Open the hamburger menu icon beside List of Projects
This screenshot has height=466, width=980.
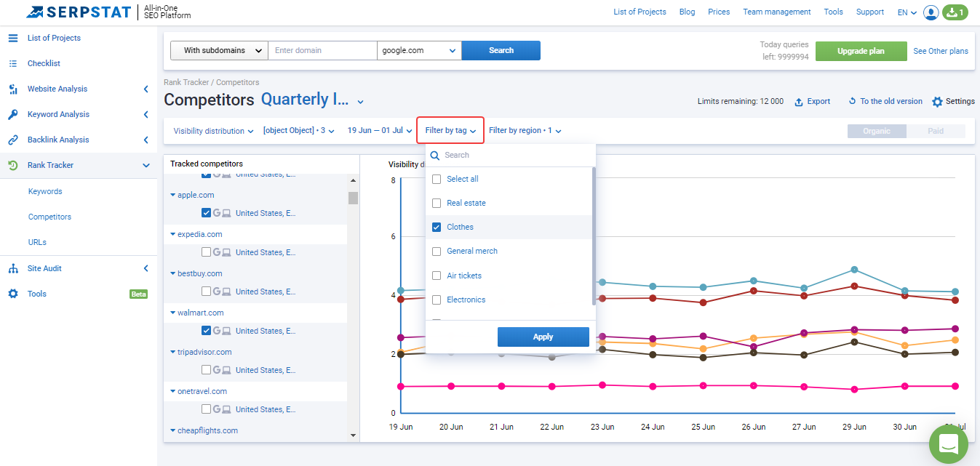pyautogui.click(x=13, y=38)
